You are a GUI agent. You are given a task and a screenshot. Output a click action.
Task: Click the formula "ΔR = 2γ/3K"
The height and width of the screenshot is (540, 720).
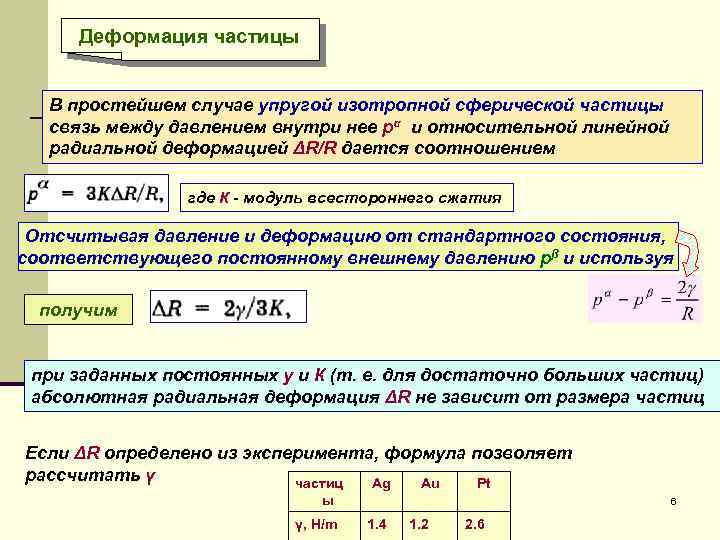(228, 307)
